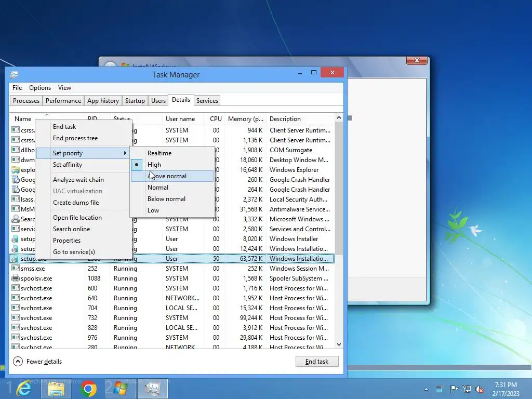Open the App history tab

[x=103, y=100]
